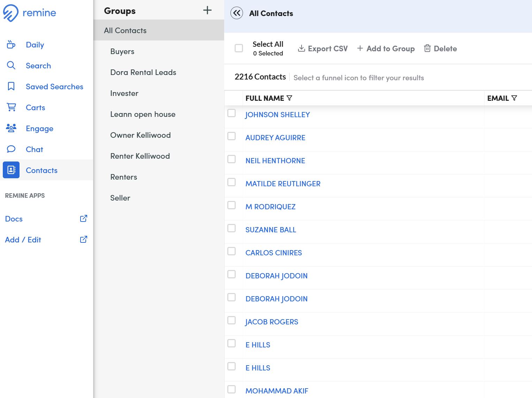Select the Suzanne Ball row checkbox
Viewport: 532px width, 398px height.
click(x=231, y=228)
